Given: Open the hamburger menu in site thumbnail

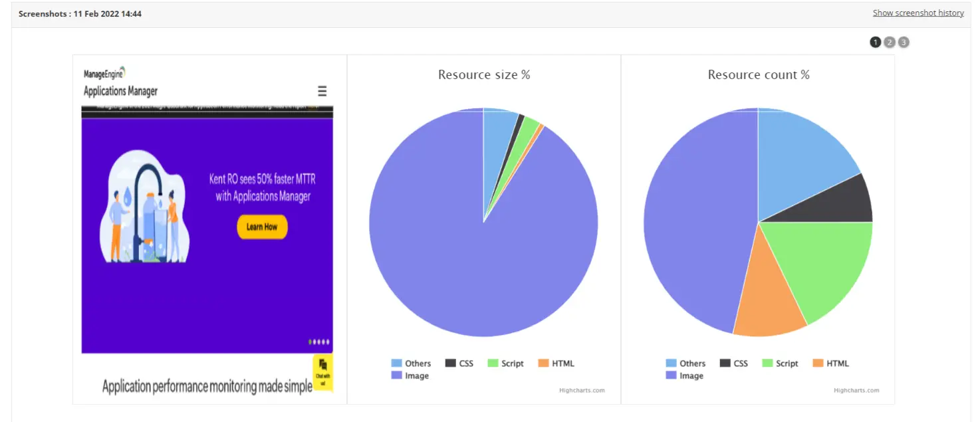Looking at the screenshot, I should [x=322, y=91].
